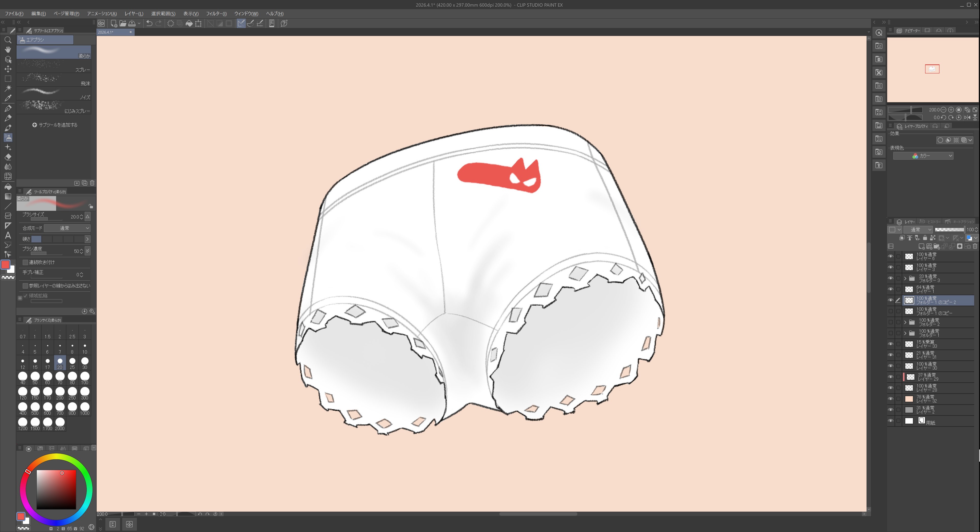Click the Undo arrow in the toolbar

149,23
